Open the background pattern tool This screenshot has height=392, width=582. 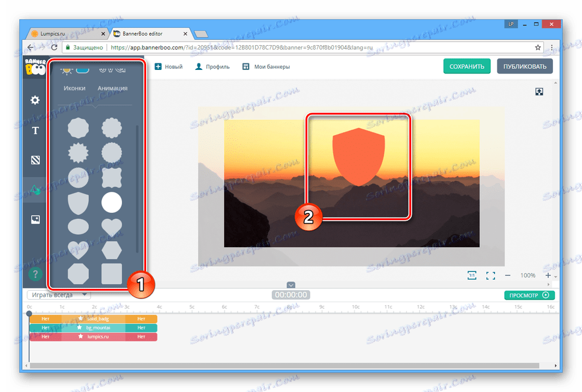click(35, 160)
